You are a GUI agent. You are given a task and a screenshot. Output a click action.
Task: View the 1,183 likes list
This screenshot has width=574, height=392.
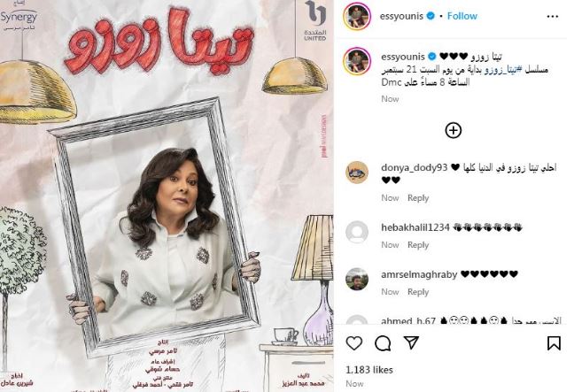click(369, 370)
